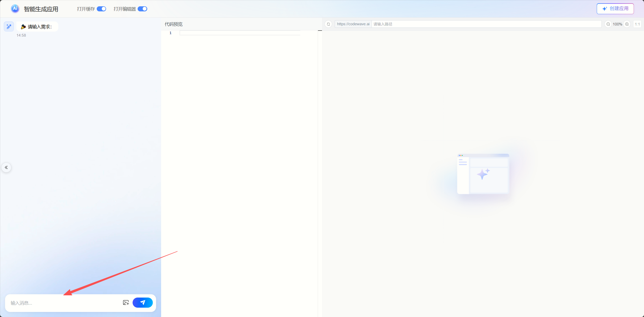This screenshot has width=644, height=317.
Task: Click the AI logo icon
Action: tap(15, 9)
